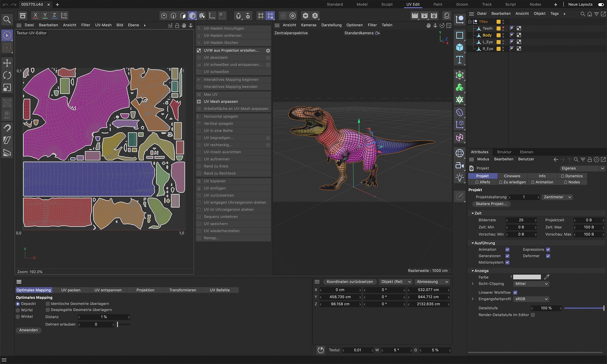Select the Move tool in left toolbar
The width and height of the screenshot is (607, 364).
tap(7, 63)
